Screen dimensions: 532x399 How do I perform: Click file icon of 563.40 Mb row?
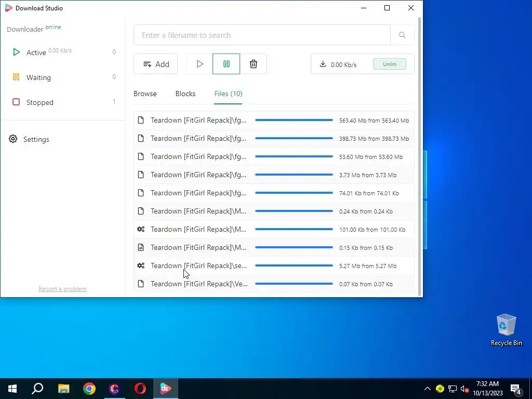tap(141, 120)
